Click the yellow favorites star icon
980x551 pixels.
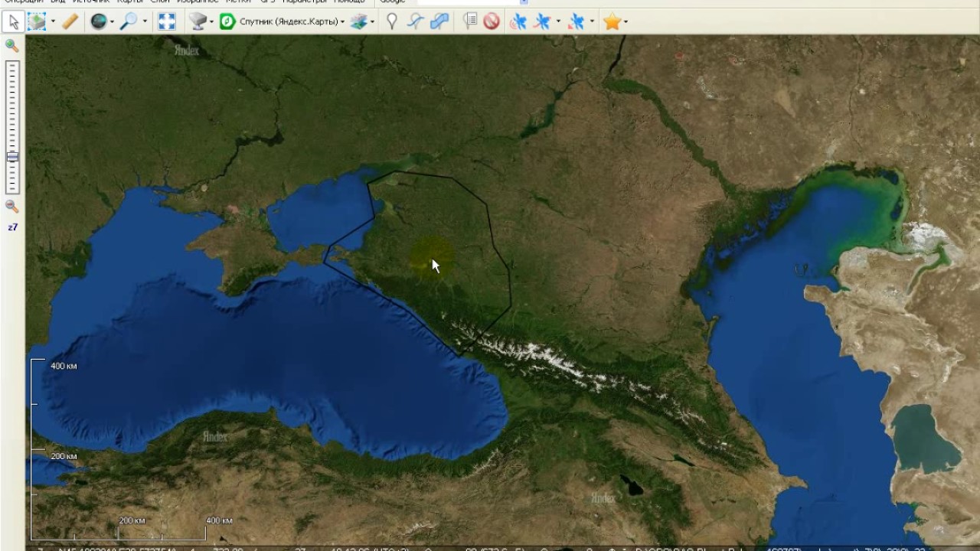612,21
